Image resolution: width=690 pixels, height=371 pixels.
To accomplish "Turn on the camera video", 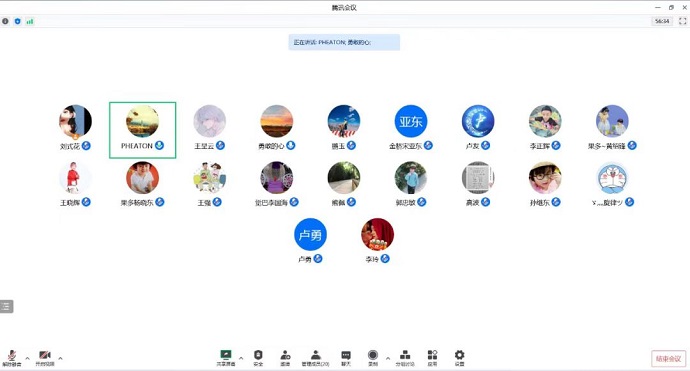I will click(x=44, y=358).
